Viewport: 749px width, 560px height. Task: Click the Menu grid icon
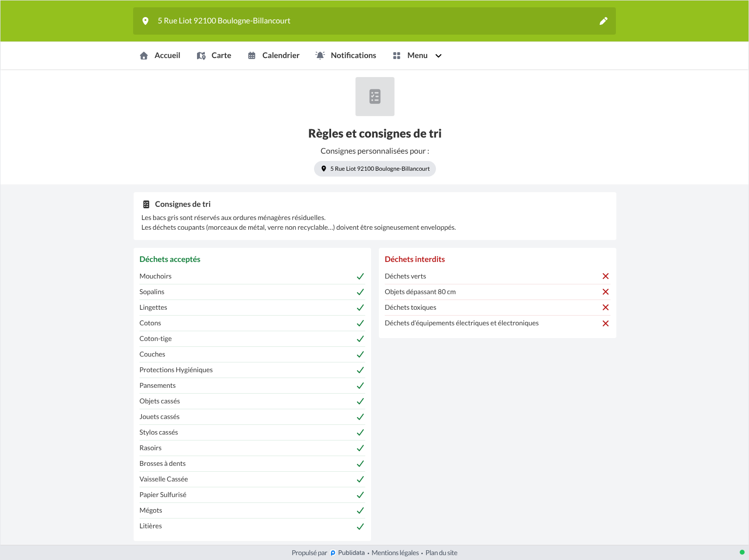pos(396,56)
